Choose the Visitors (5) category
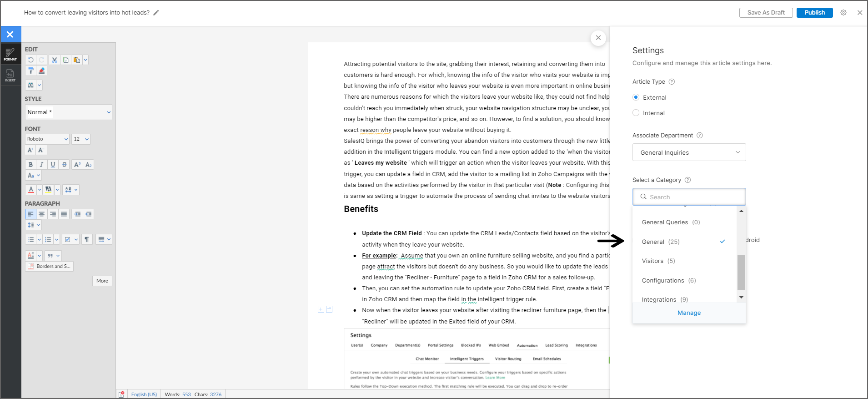The image size is (868, 399). tap(684, 261)
